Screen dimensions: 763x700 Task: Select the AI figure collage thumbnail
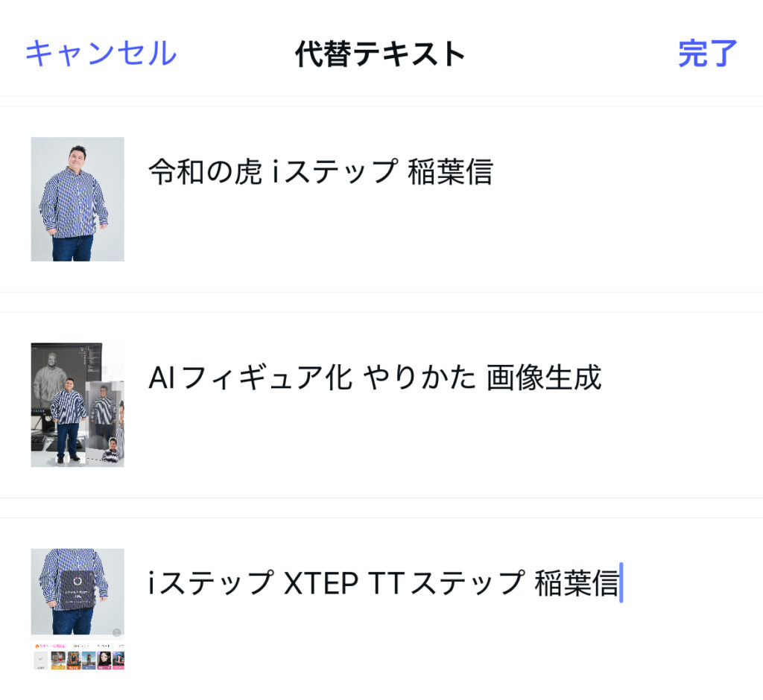[77, 404]
